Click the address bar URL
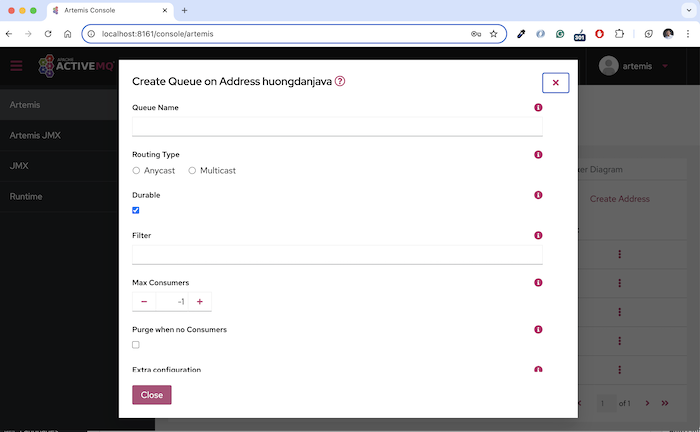This screenshot has width=700, height=432. [x=158, y=34]
